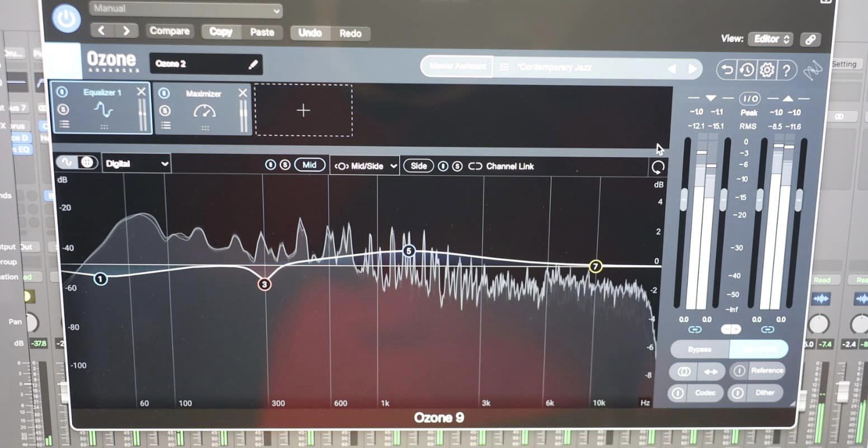Select EQ band node 3
The width and height of the screenshot is (868, 448).
click(x=264, y=284)
